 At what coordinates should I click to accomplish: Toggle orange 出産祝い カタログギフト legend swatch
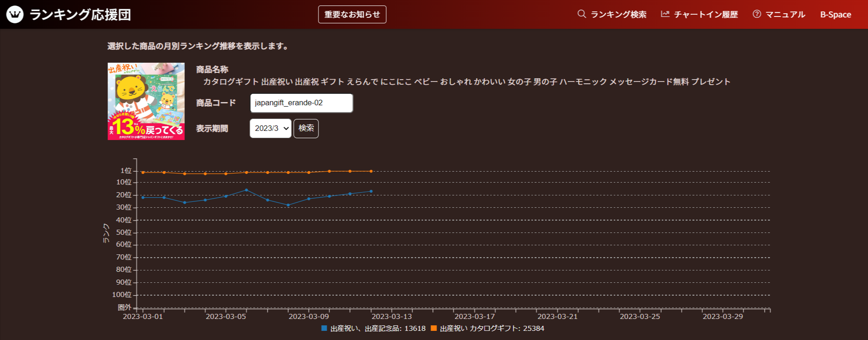(434, 329)
